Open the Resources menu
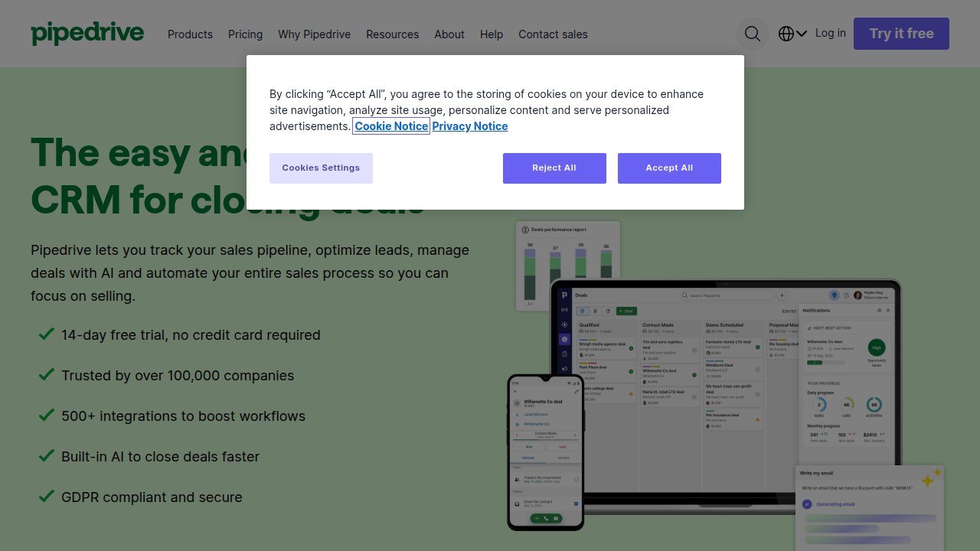The height and width of the screenshot is (551, 980). coord(392,34)
